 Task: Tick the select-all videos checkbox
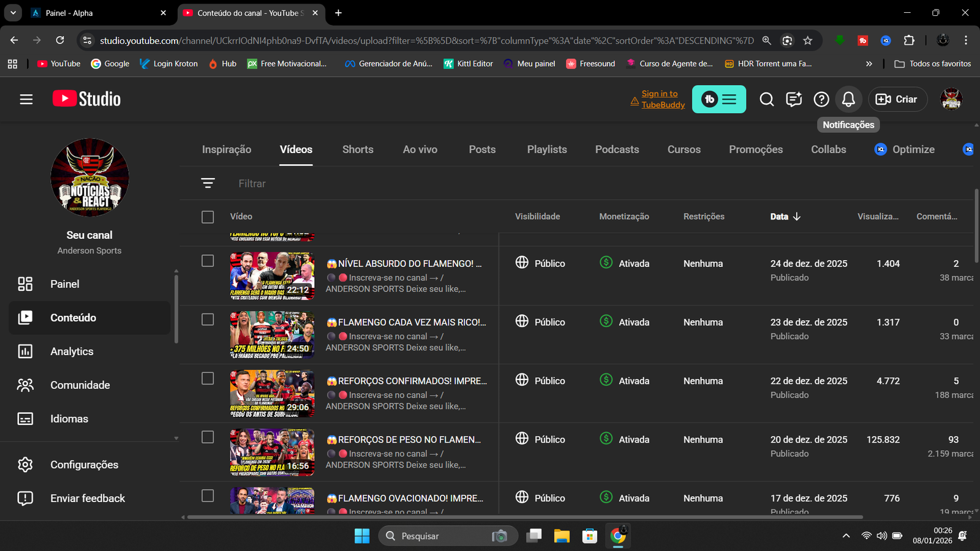pyautogui.click(x=208, y=217)
